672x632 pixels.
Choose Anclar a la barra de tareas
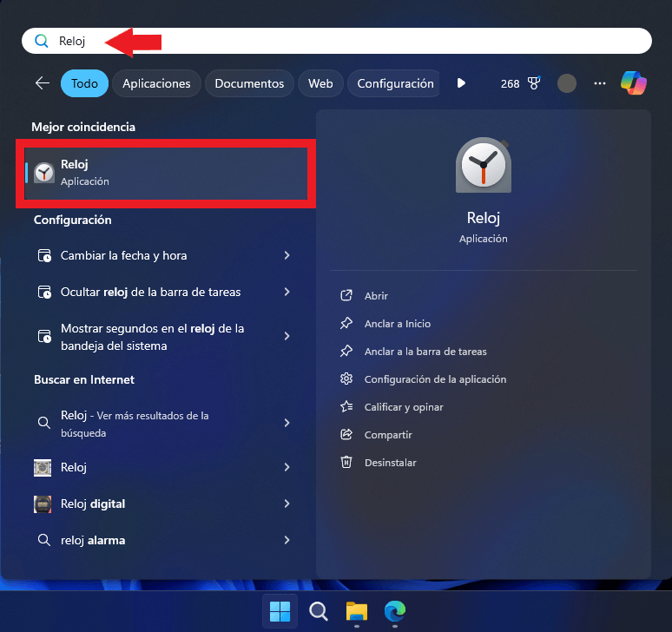click(425, 352)
